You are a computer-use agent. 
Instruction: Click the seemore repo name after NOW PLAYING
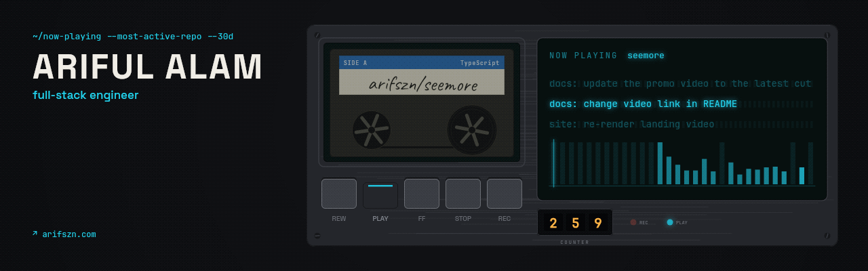(x=646, y=56)
